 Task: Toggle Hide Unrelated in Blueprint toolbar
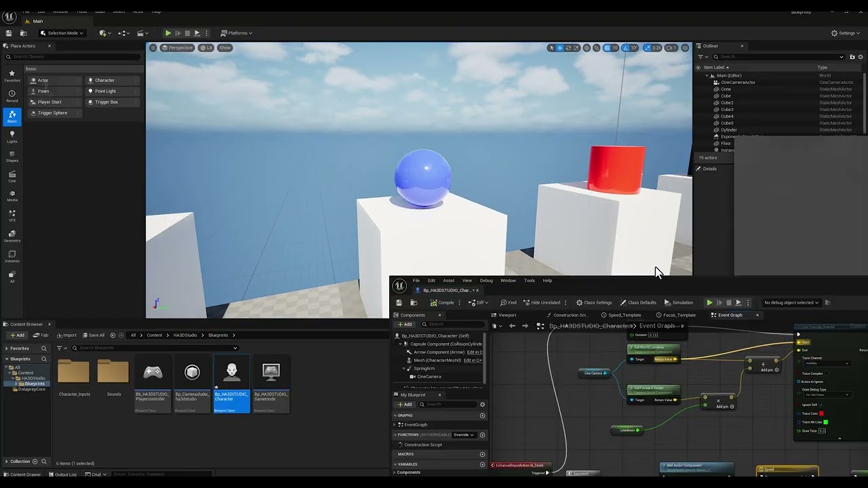pyautogui.click(x=541, y=303)
